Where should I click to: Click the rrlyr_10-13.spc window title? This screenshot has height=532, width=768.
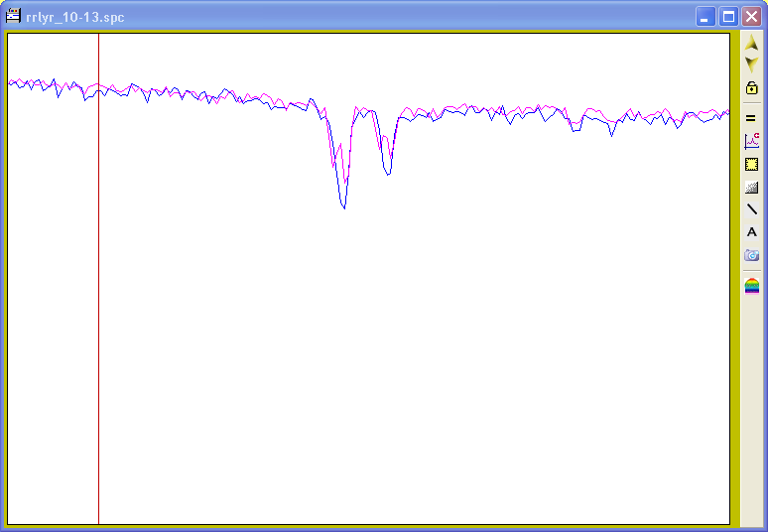pos(75,17)
